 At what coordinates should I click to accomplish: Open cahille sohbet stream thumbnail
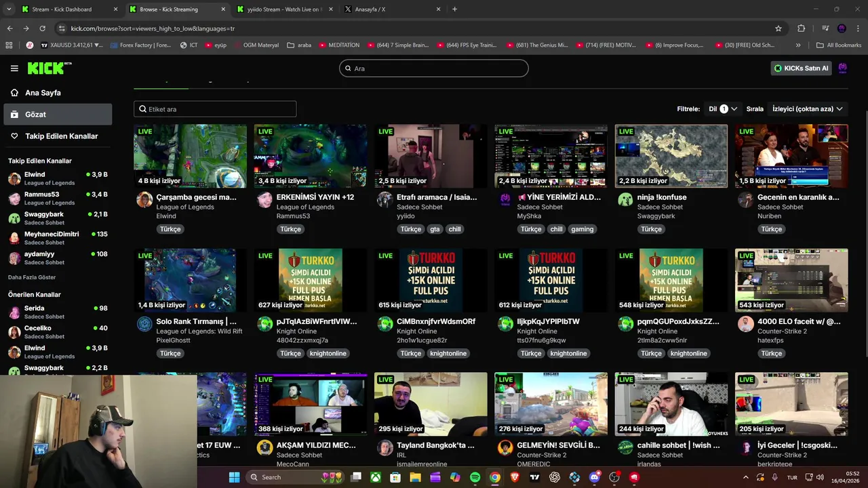click(671, 404)
